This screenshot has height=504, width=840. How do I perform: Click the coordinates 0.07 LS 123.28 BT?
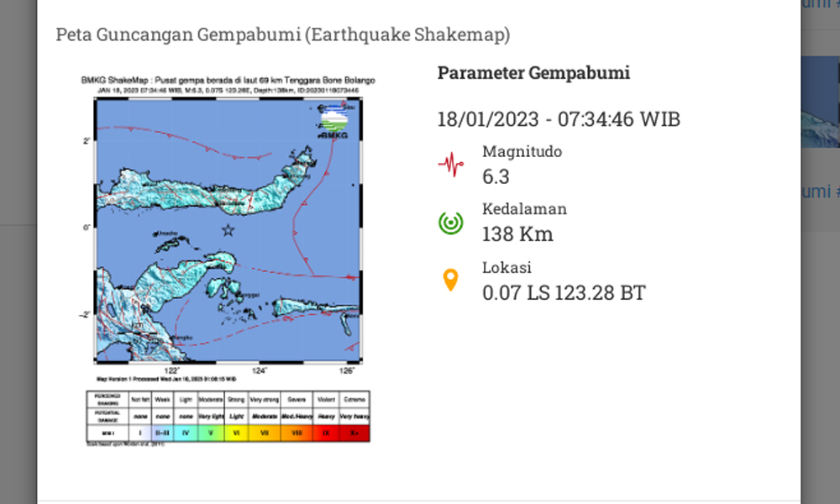coord(563,293)
